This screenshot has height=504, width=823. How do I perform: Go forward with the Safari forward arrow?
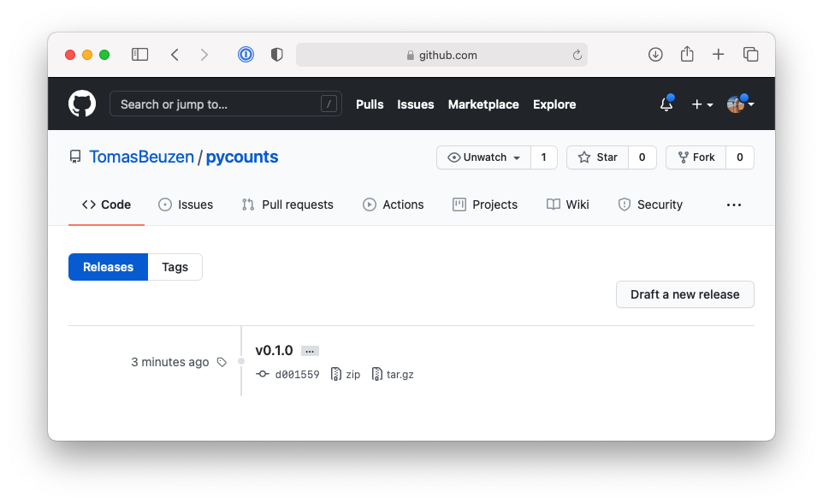[204, 55]
